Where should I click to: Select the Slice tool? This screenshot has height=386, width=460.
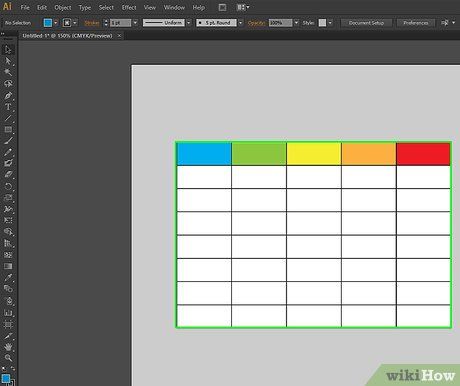click(8, 336)
